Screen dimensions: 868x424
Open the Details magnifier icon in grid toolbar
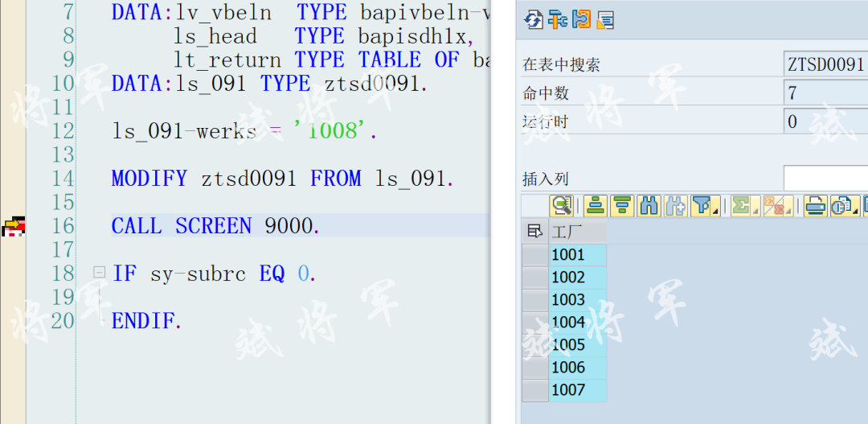(x=562, y=206)
